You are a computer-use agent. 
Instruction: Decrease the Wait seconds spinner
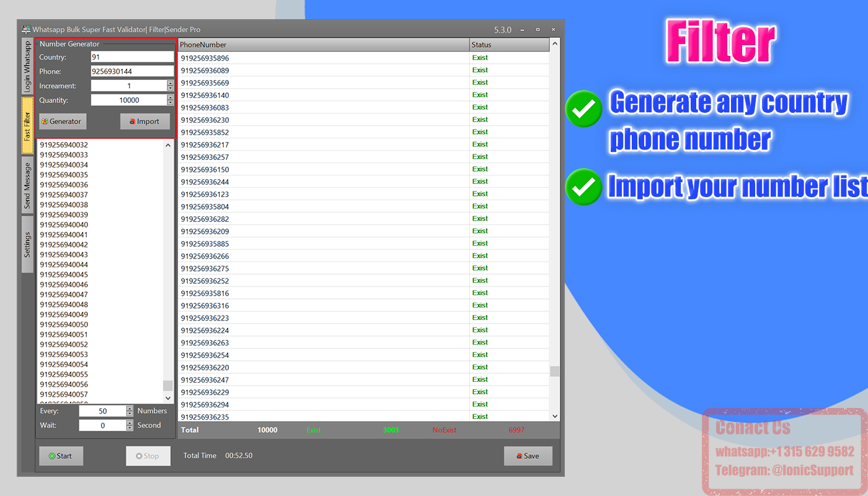130,428
